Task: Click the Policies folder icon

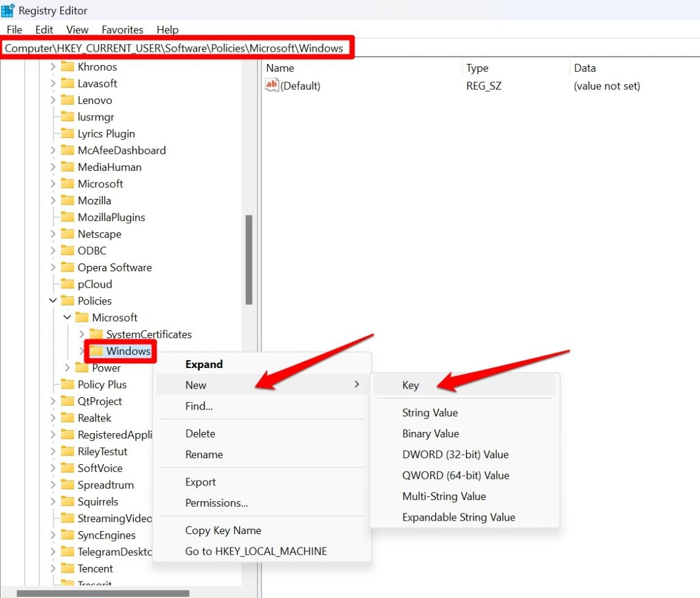Action: pyautogui.click(x=68, y=301)
